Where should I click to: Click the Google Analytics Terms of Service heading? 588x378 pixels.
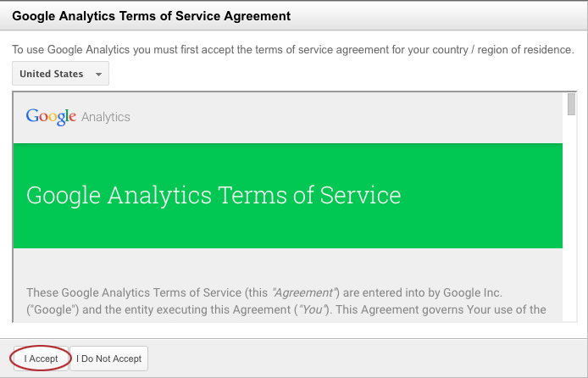tap(214, 196)
